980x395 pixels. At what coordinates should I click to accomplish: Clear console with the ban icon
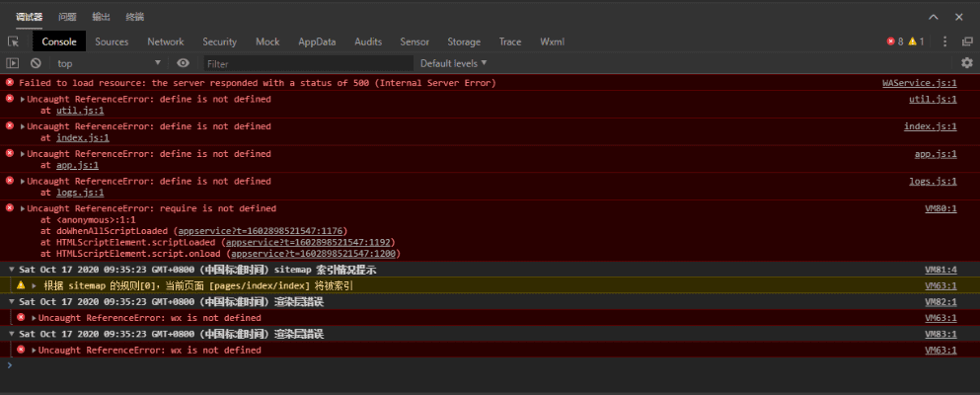tap(36, 63)
